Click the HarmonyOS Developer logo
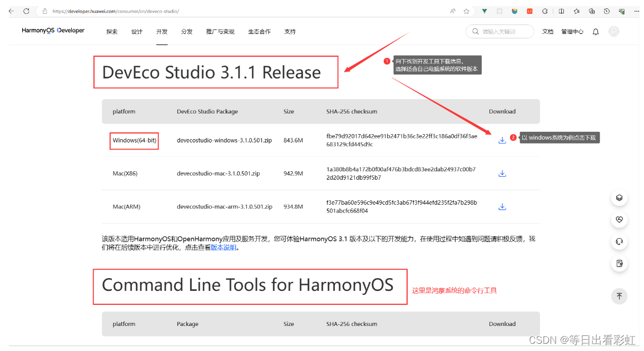Screen dimensions: 644x351 pos(53,31)
